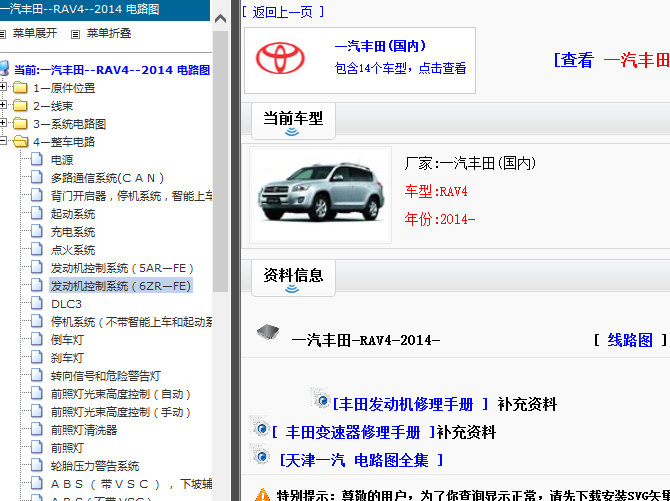This screenshot has width=670, height=501.
Task: Open the 充电系统 diagram
Action: tap(73, 232)
